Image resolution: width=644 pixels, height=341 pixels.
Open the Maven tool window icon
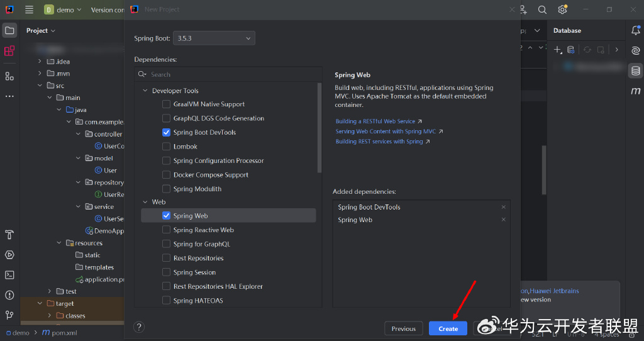(635, 91)
